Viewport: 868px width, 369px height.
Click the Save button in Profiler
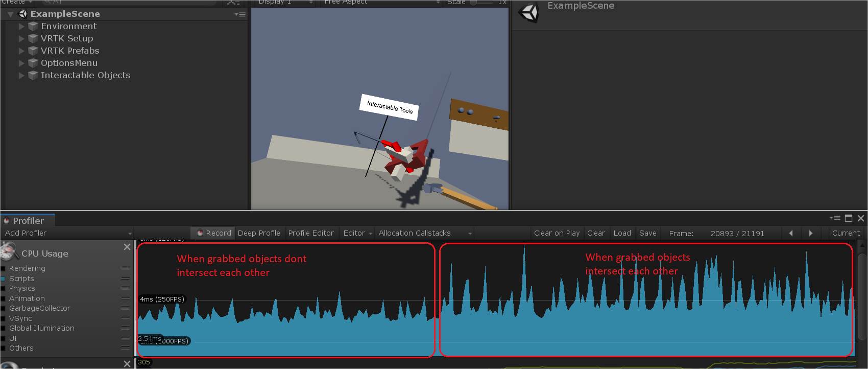[x=648, y=233]
